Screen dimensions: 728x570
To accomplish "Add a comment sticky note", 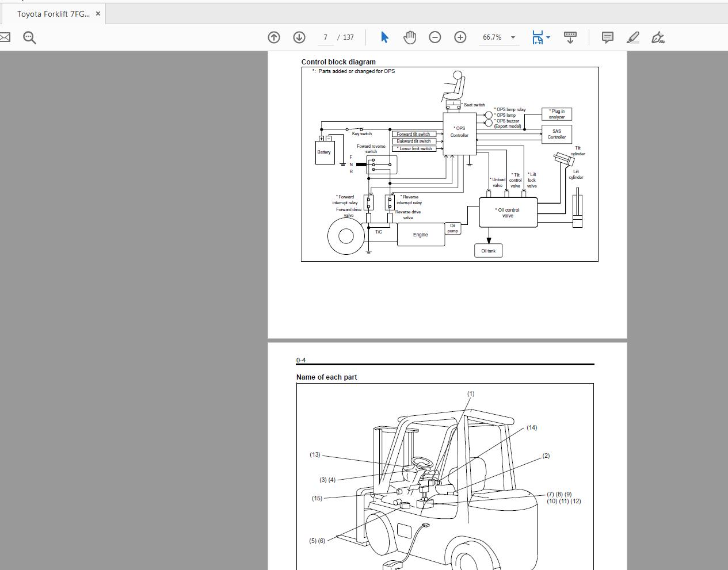I will pos(607,37).
